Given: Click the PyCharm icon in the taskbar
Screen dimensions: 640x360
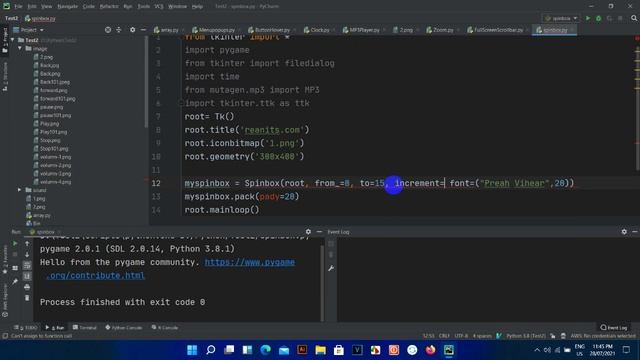Looking at the screenshot, I should click(449, 350).
